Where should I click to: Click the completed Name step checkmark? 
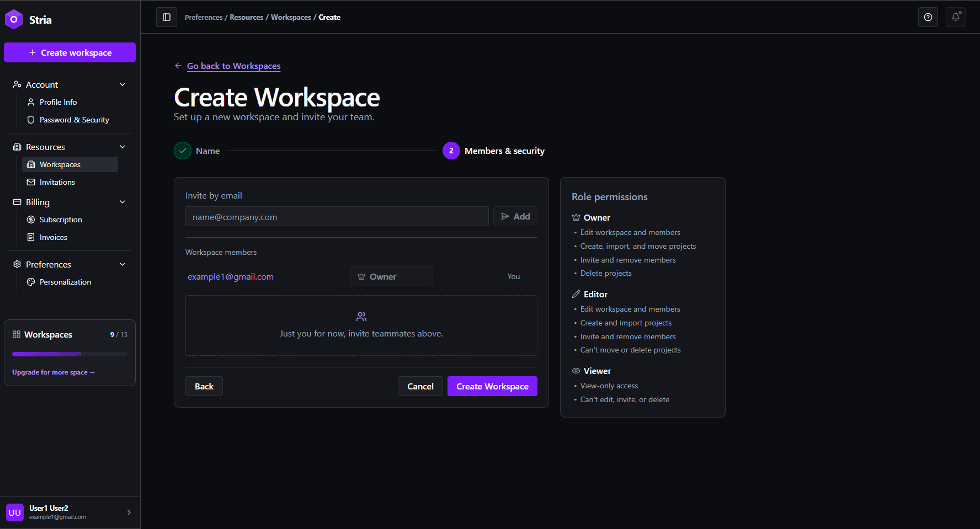(x=183, y=151)
